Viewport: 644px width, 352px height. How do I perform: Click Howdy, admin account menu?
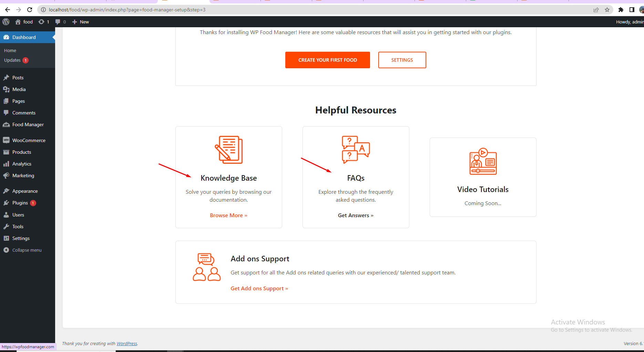(x=630, y=22)
